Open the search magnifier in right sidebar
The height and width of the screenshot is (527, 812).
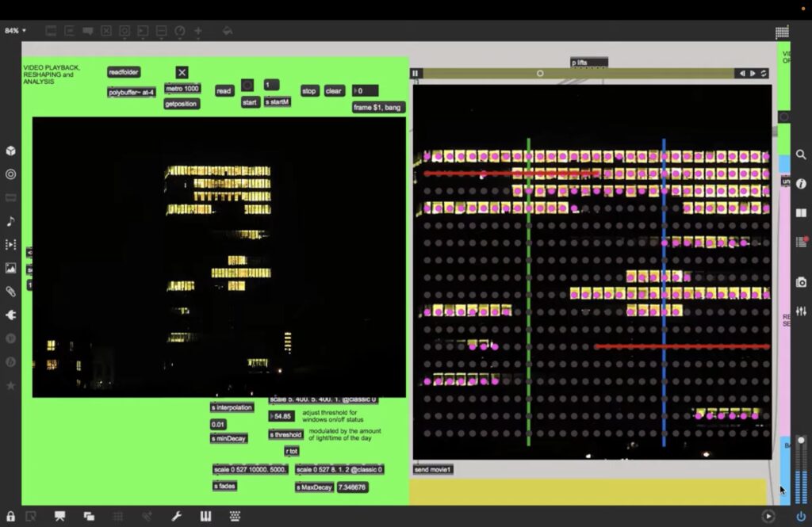[x=801, y=155]
